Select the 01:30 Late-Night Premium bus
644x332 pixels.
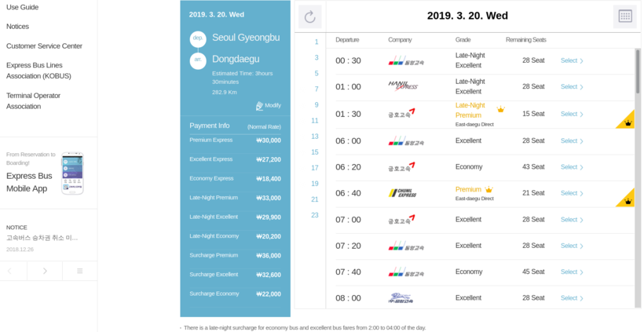572,114
